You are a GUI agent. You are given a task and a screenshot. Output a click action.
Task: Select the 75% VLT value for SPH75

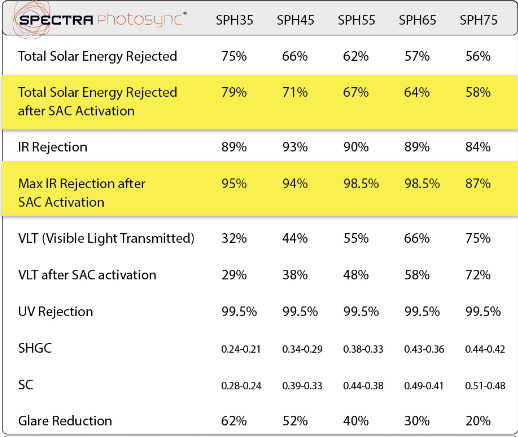[478, 239]
